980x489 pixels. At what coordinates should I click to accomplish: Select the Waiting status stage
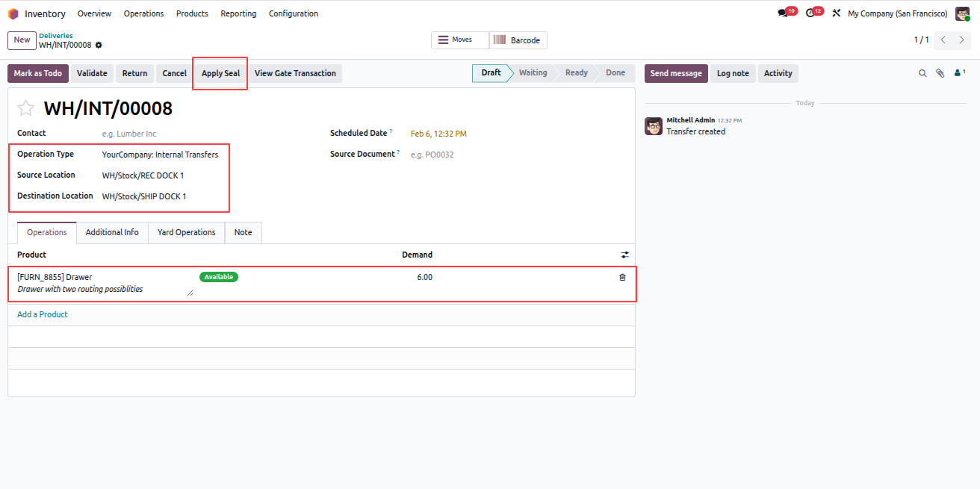pos(533,73)
